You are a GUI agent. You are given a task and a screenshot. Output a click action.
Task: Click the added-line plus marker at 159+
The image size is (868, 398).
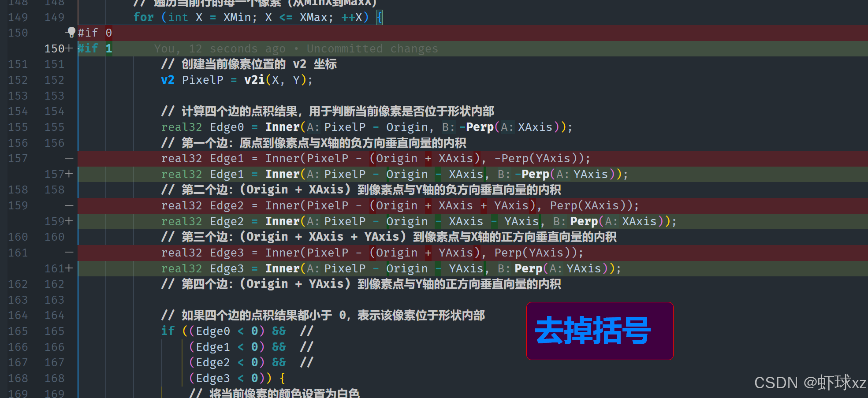pos(69,221)
